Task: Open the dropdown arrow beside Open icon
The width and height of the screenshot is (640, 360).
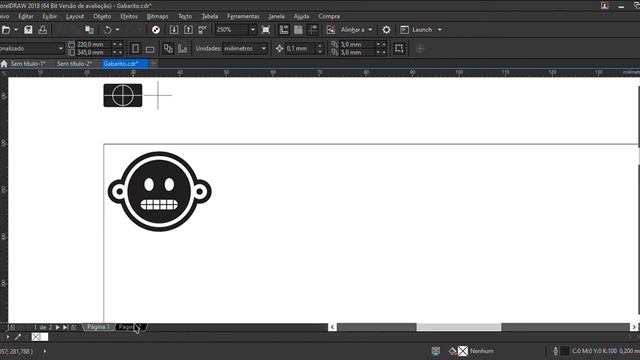Action: tap(16, 30)
